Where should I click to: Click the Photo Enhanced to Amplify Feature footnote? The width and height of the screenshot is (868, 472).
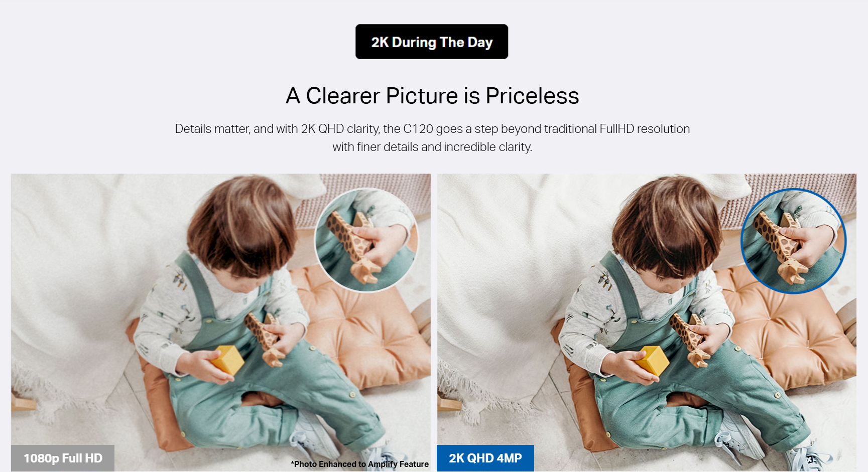[359, 464]
